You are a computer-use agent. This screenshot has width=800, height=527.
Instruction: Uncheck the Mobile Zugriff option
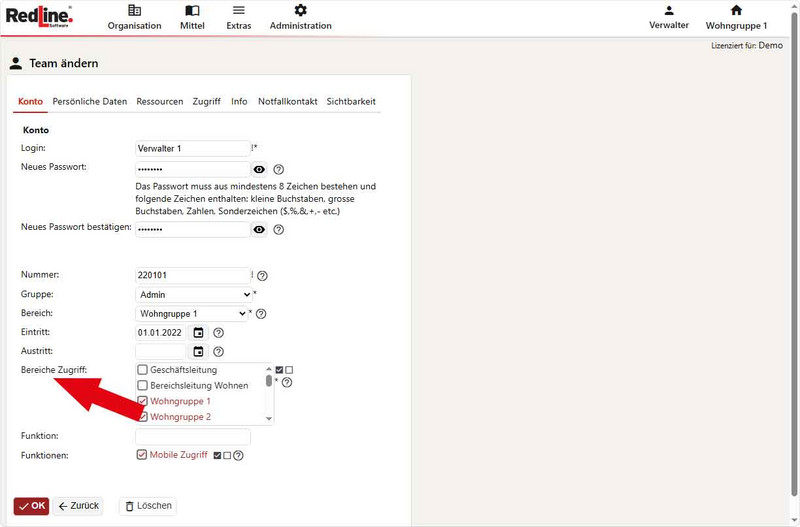142,454
